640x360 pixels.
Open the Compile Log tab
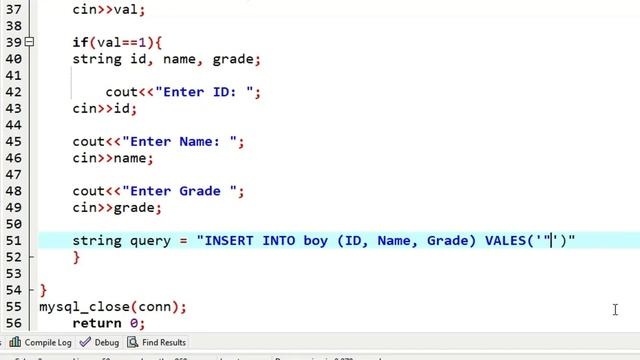40,342
